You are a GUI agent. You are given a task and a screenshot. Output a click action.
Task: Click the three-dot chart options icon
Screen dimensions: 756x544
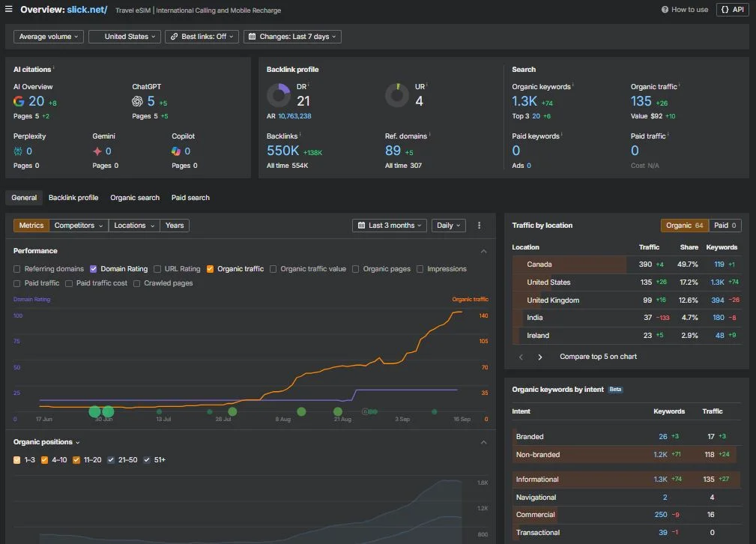pos(479,226)
